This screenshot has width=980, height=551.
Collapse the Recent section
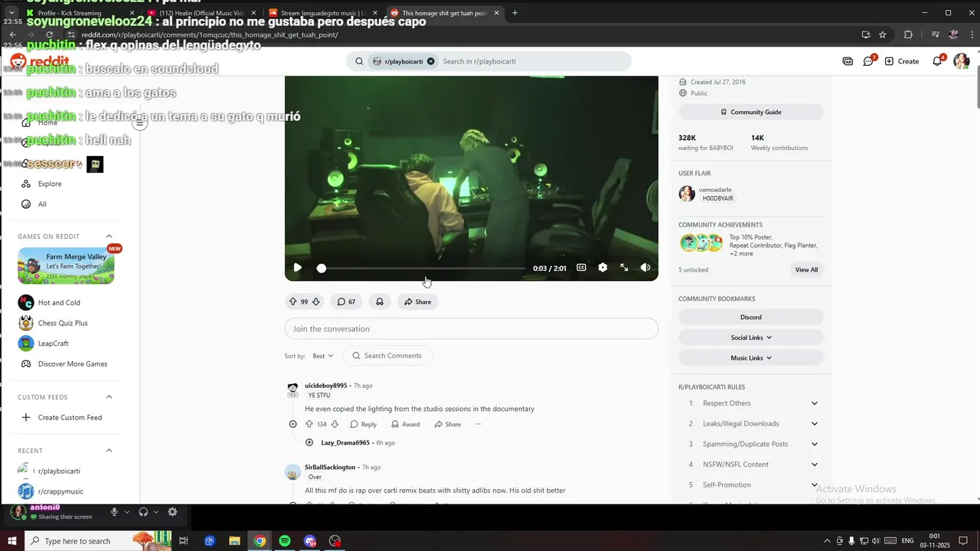pyautogui.click(x=109, y=451)
